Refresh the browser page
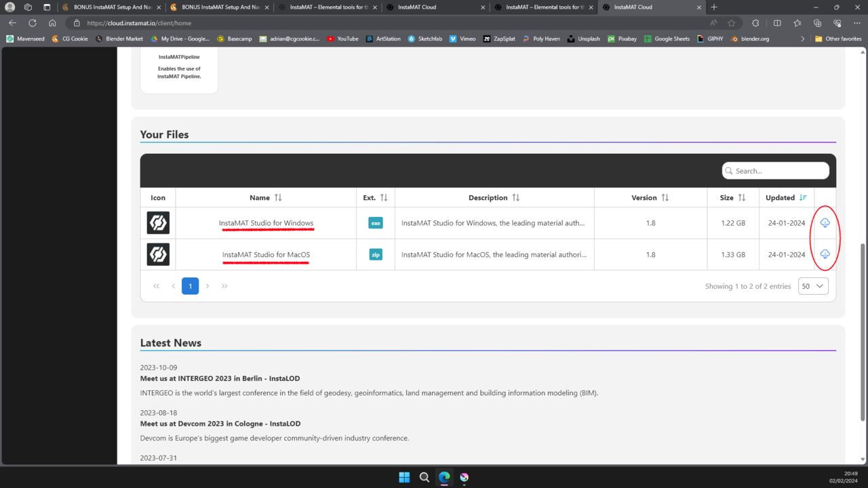 click(x=32, y=23)
